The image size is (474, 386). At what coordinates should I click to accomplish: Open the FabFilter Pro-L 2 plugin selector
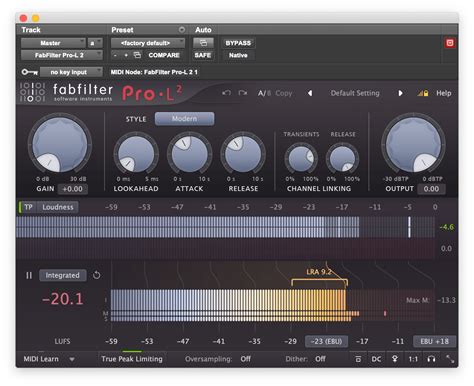tap(61, 55)
